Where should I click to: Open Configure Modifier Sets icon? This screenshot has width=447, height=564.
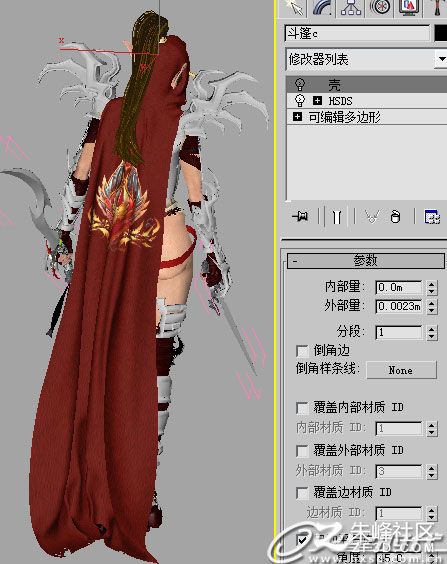pyautogui.click(x=432, y=217)
